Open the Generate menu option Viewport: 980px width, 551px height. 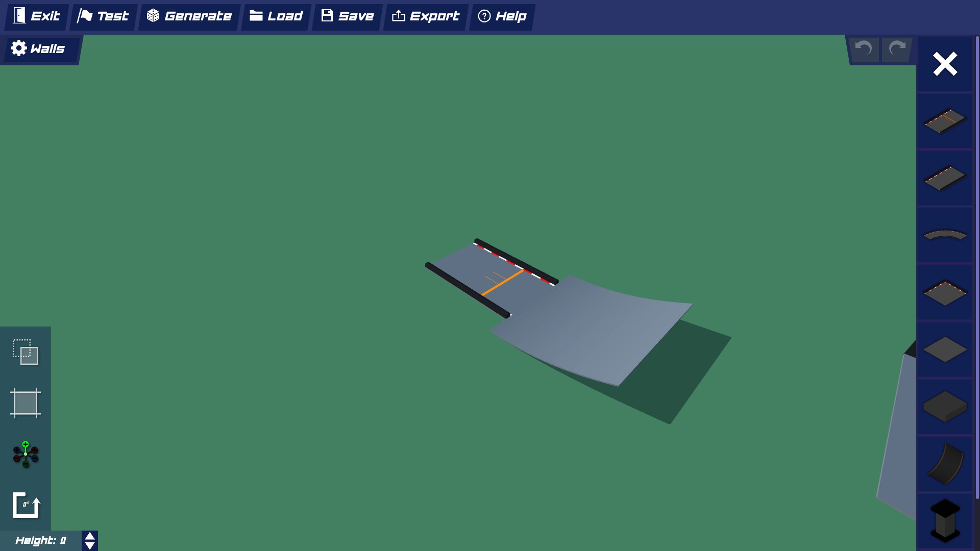pyautogui.click(x=189, y=16)
